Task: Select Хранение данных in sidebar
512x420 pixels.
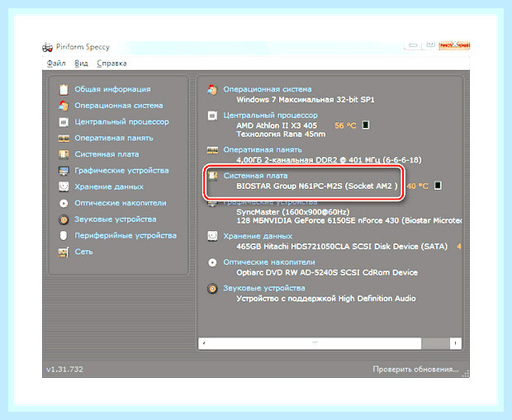Action: click(x=109, y=187)
